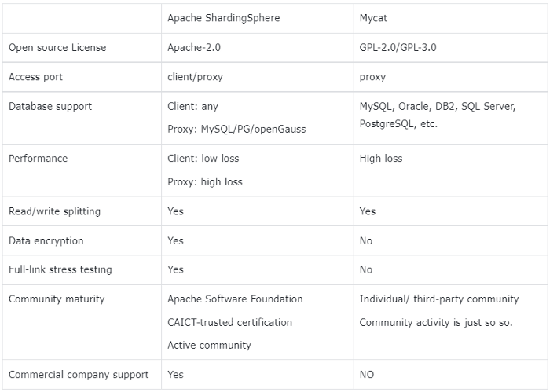Click NO in Commercial company support row

pyautogui.click(x=367, y=375)
